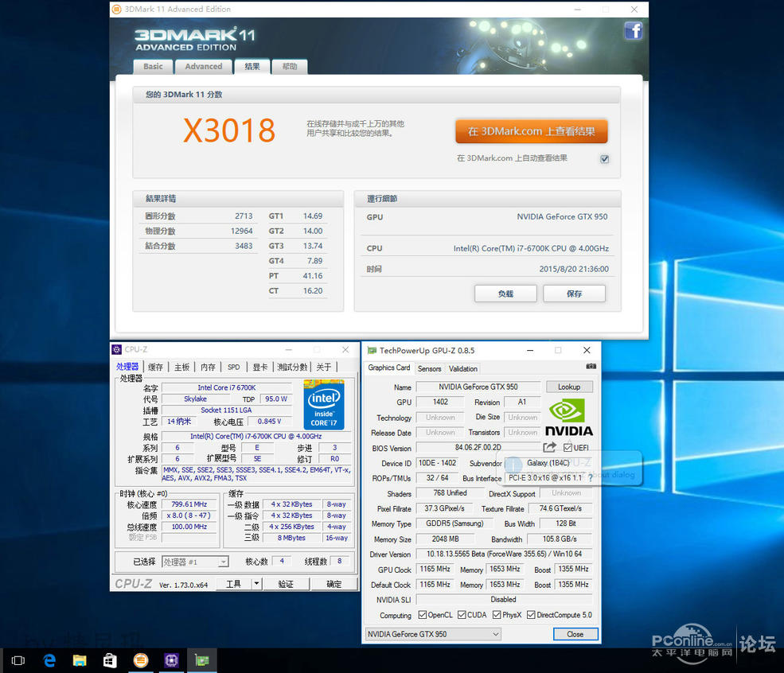Open the 主板 tab in CPU-Z

pos(182,367)
